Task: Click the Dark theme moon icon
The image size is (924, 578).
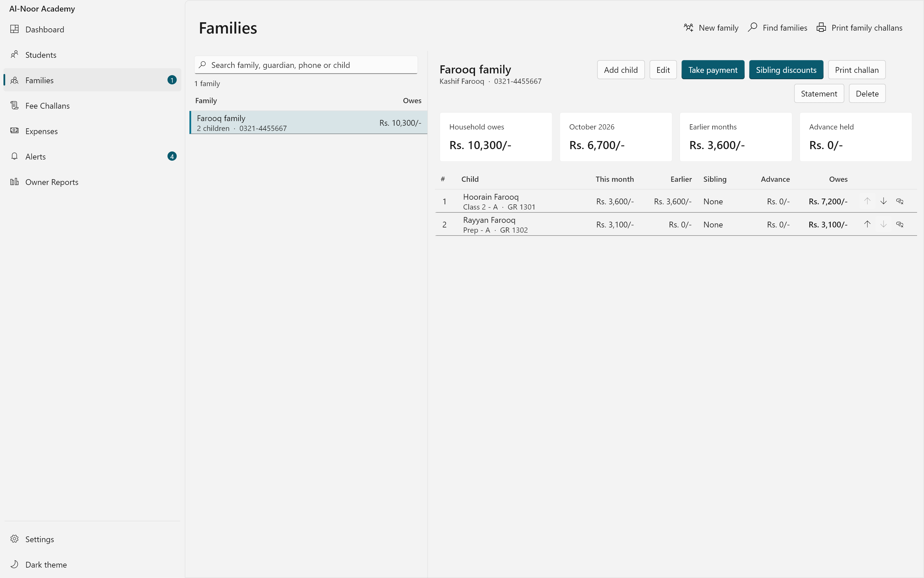Action: click(x=14, y=564)
